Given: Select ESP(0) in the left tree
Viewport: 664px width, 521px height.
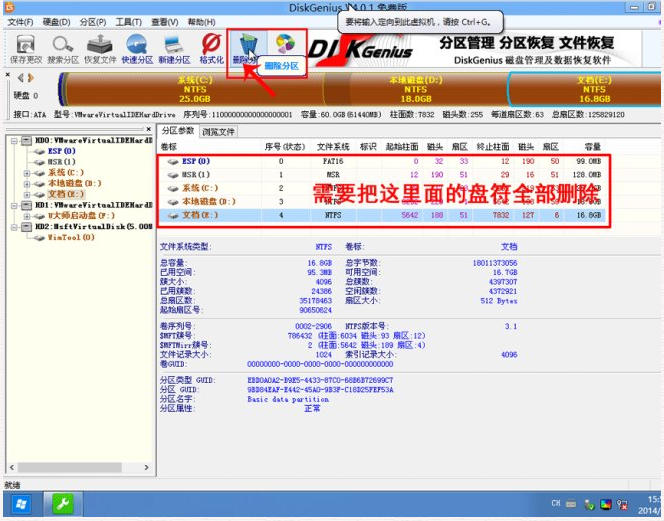Looking at the screenshot, I should tap(61, 151).
